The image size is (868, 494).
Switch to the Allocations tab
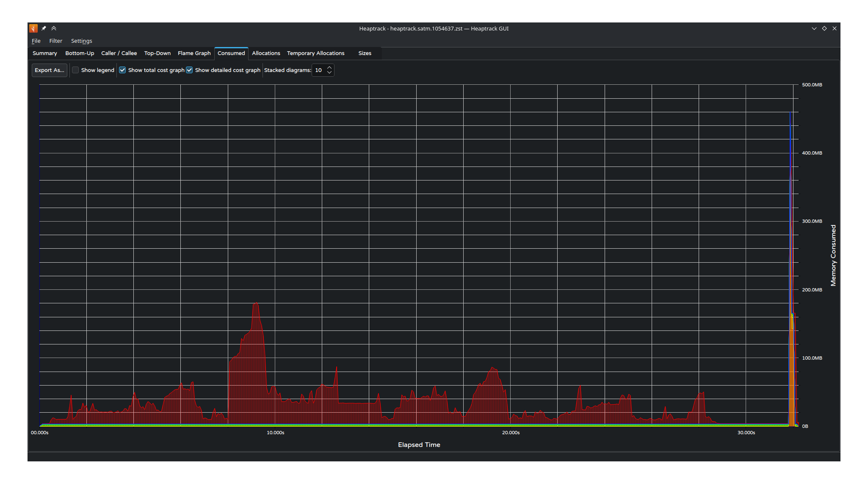266,53
